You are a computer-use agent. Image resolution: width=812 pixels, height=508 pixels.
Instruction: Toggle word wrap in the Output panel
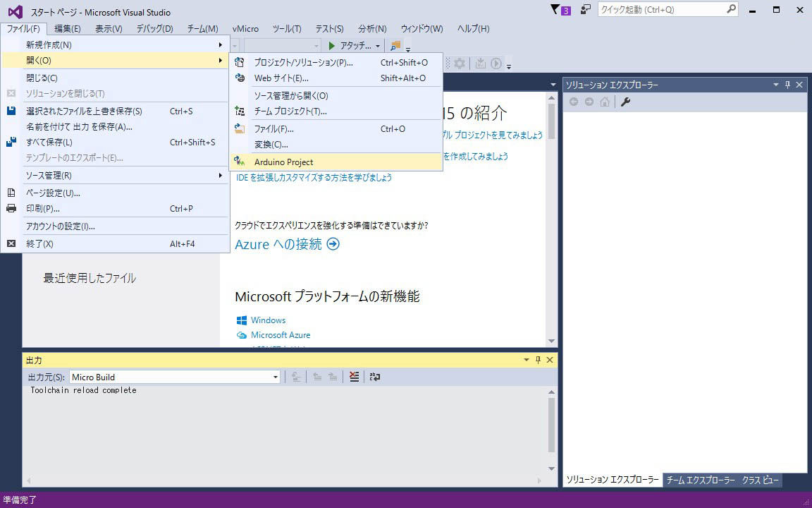point(375,377)
